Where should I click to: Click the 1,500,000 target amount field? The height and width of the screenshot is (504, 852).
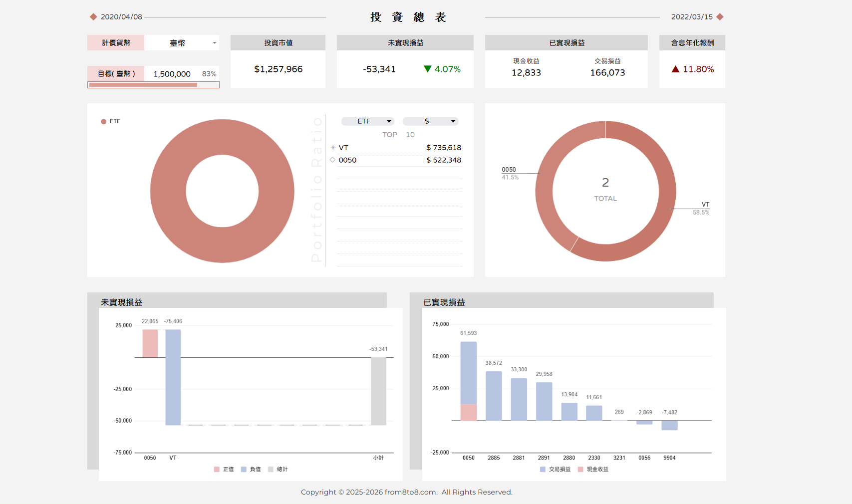[172, 74]
